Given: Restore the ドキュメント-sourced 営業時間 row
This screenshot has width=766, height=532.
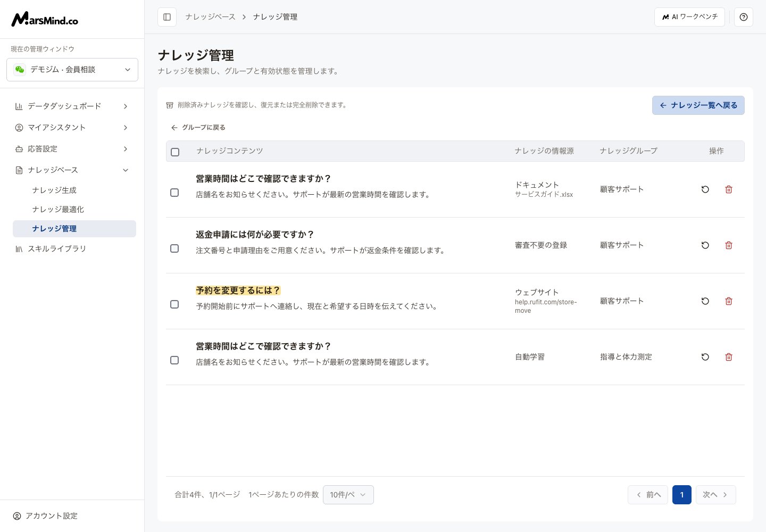Looking at the screenshot, I should click(705, 189).
